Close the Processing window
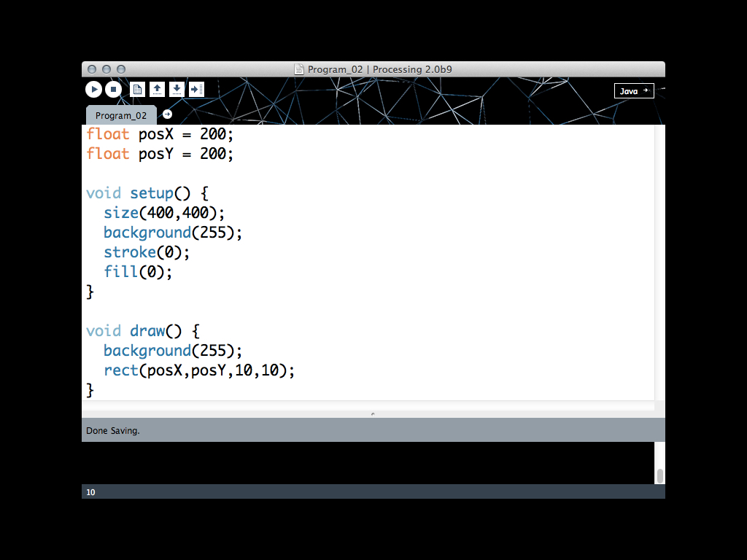747x560 pixels. click(92, 69)
